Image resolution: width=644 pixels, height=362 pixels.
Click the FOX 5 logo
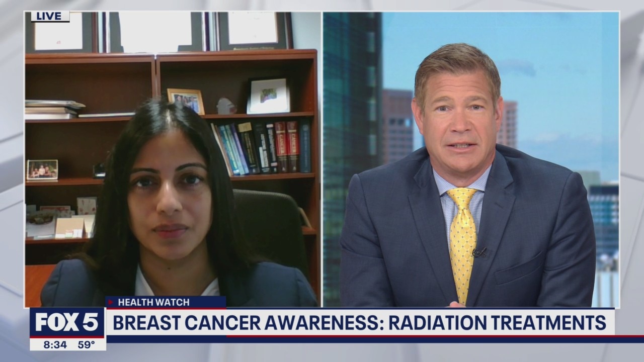pyautogui.click(x=67, y=322)
